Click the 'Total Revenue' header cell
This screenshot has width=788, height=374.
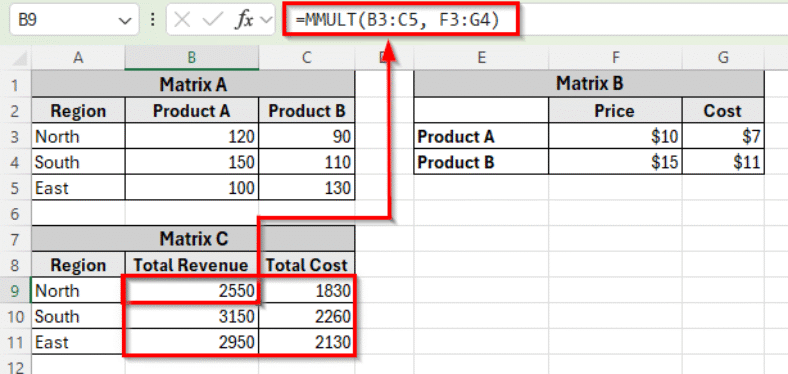pyautogui.click(x=191, y=265)
